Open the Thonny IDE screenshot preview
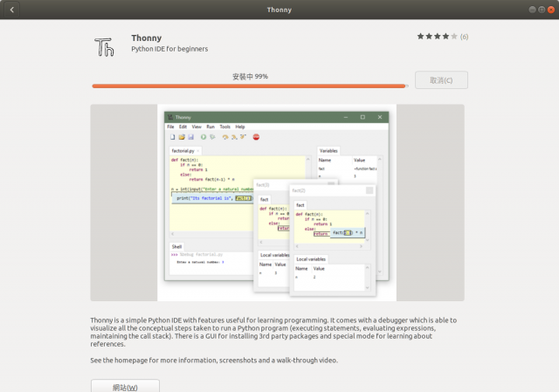 277,203
